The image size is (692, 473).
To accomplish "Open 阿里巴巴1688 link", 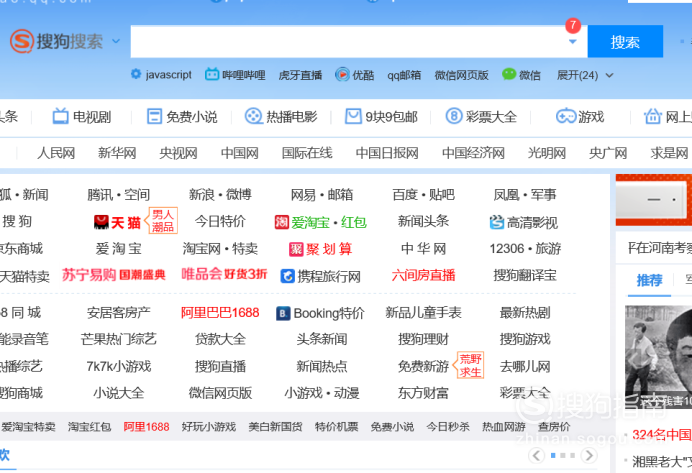I will click(220, 313).
